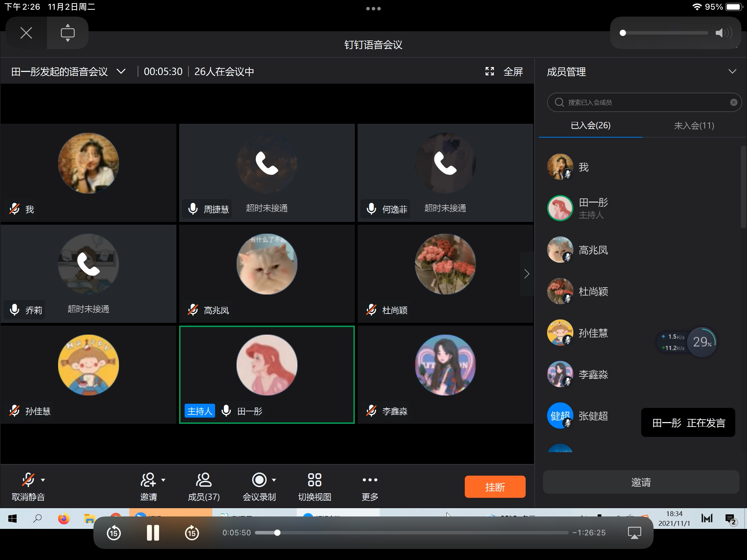Viewport: 747px width, 560px height.
Task: Expand the 田一彤发起的语音会议 title dropdown
Action: 121,72
